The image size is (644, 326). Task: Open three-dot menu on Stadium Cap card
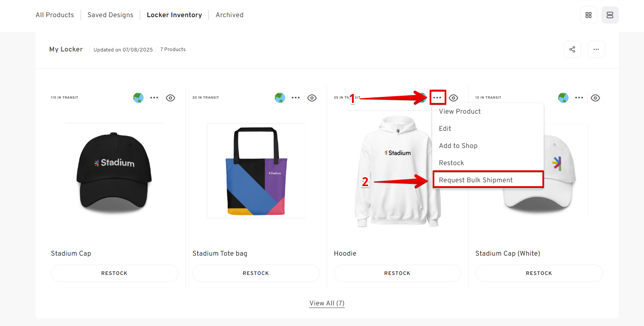(154, 98)
